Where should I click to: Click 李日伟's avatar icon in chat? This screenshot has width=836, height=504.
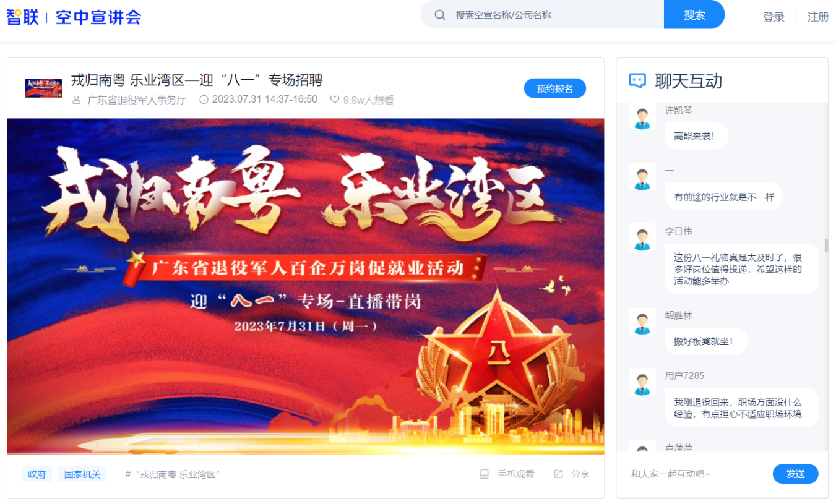click(642, 237)
